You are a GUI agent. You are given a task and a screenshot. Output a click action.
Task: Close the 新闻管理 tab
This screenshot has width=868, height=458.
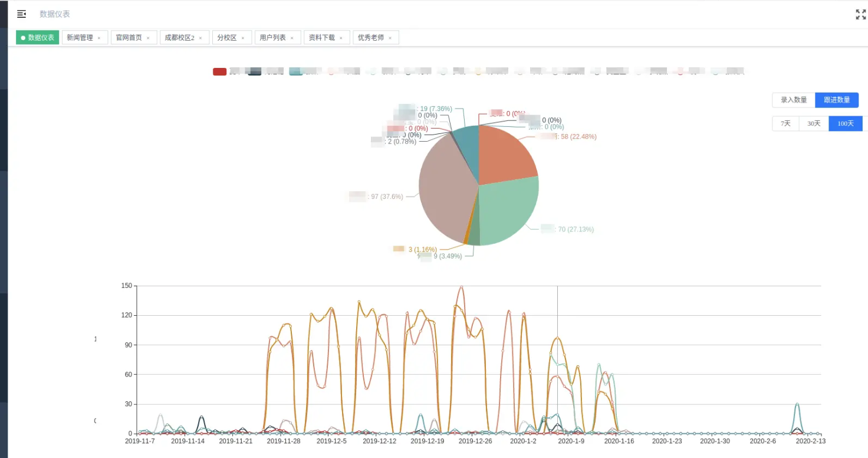(x=99, y=38)
